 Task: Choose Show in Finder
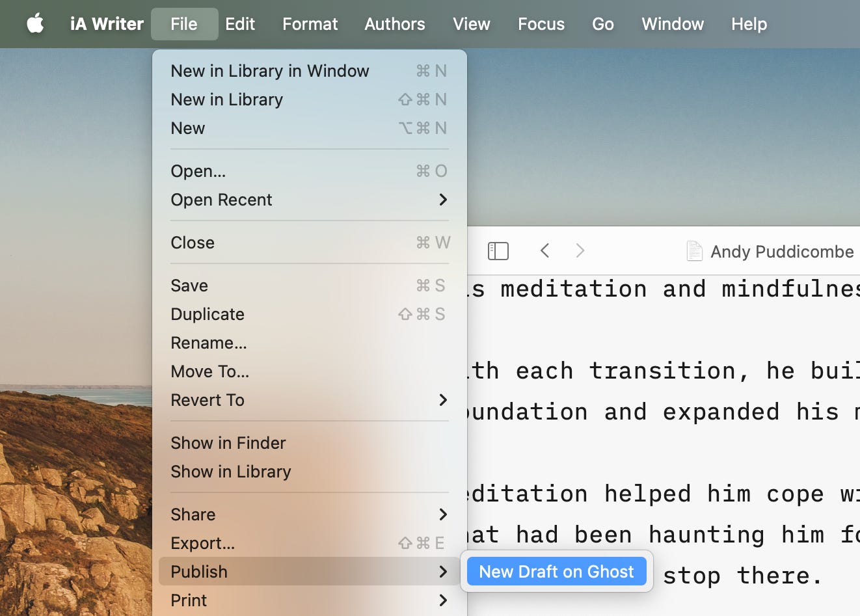pos(310,443)
